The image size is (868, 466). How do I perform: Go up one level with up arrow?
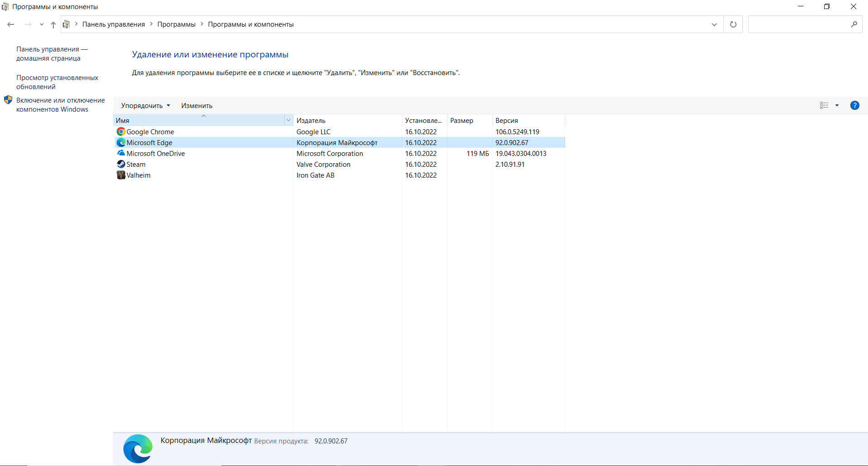coord(53,24)
